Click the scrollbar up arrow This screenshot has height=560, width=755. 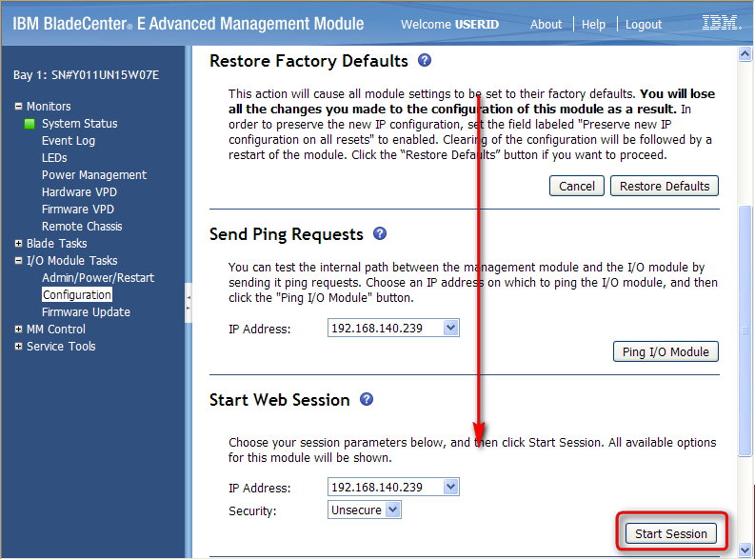[x=745, y=54]
